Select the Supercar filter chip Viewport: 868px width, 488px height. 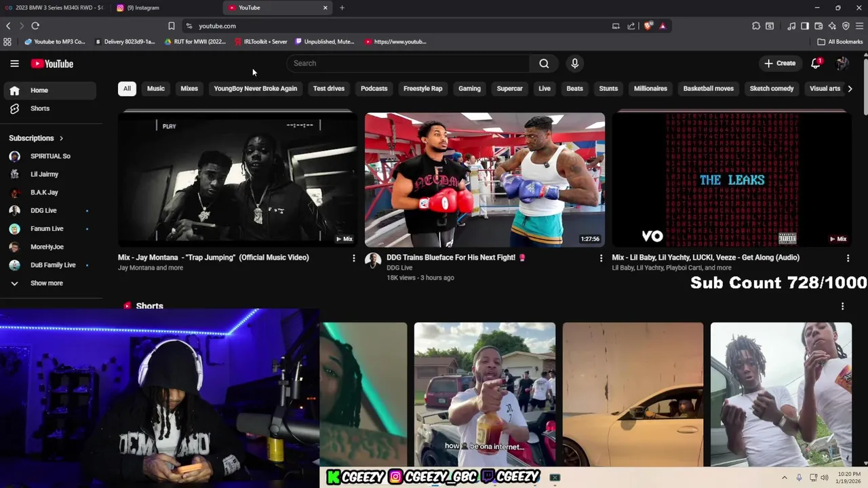coord(509,89)
